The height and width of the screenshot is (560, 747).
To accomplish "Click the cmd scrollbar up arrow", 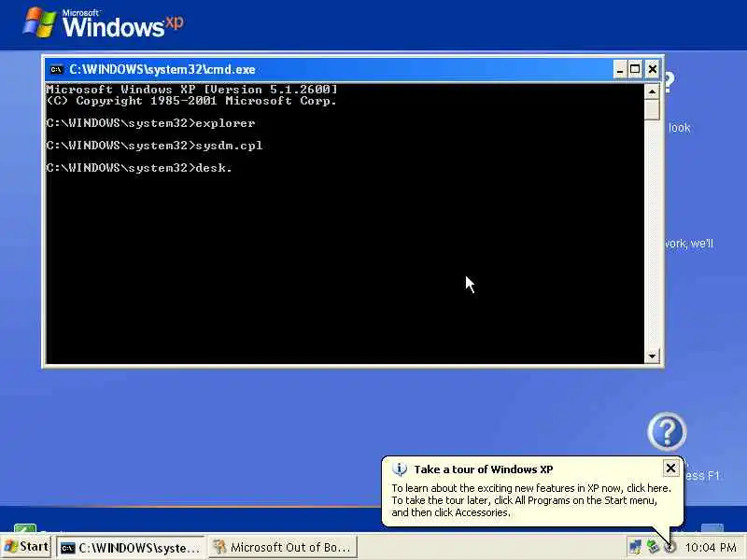I will [652, 91].
